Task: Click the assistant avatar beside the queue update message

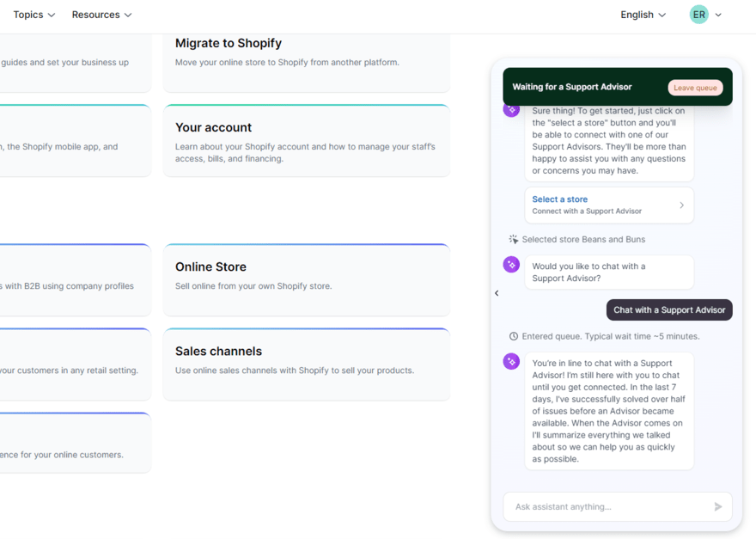Action: pos(511,361)
